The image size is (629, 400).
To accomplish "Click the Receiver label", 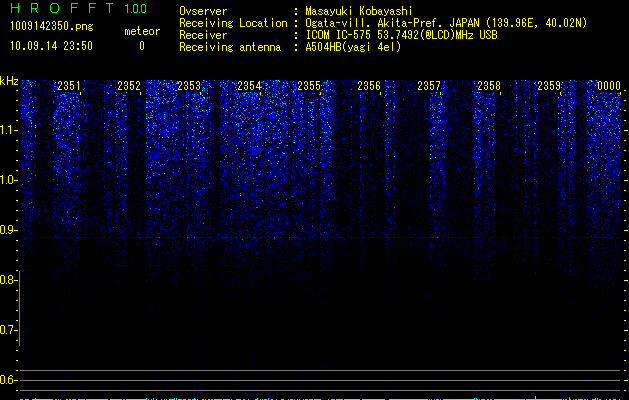I will 203,35.
